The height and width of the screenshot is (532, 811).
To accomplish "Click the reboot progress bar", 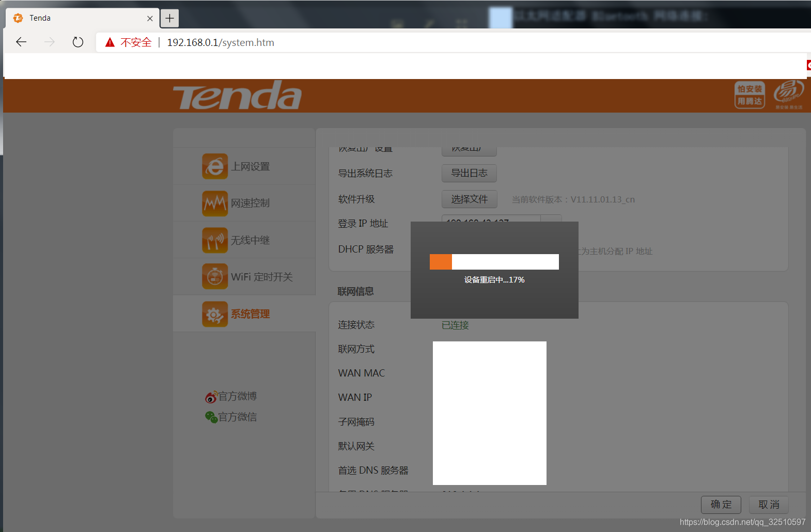I will pos(494,262).
